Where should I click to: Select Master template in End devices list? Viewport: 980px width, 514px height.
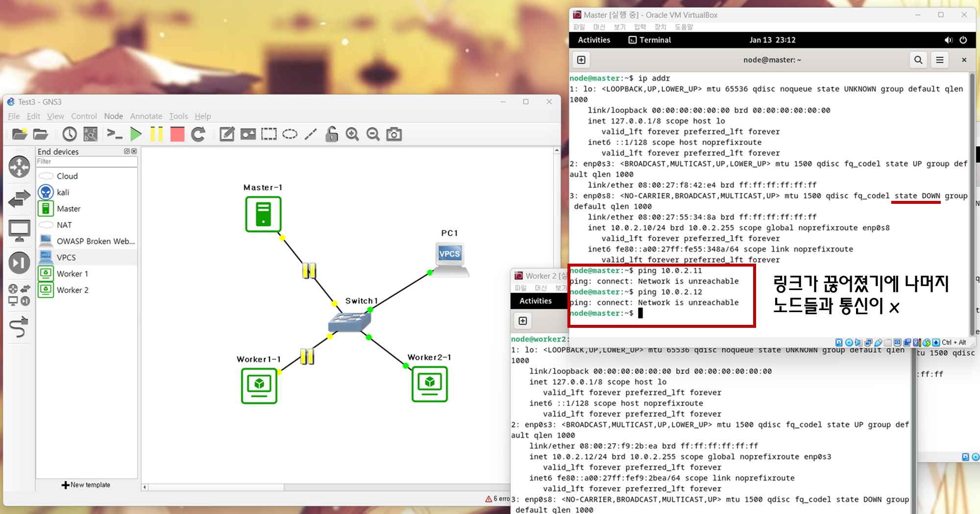point(87,208)
